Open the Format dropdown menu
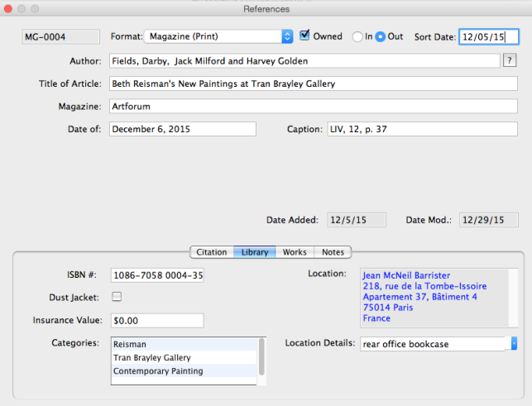The height and width of the screenshot is (406, 532). 287,36
